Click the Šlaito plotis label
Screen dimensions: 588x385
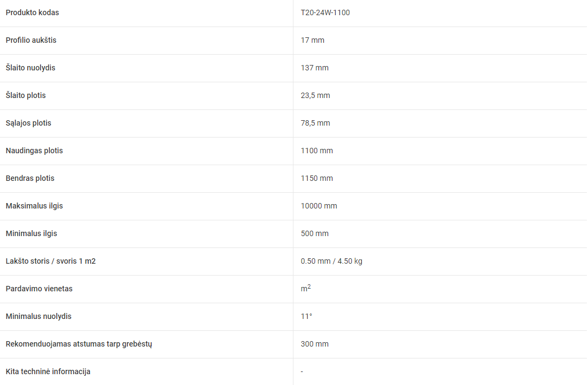click(x=25, y=95)
